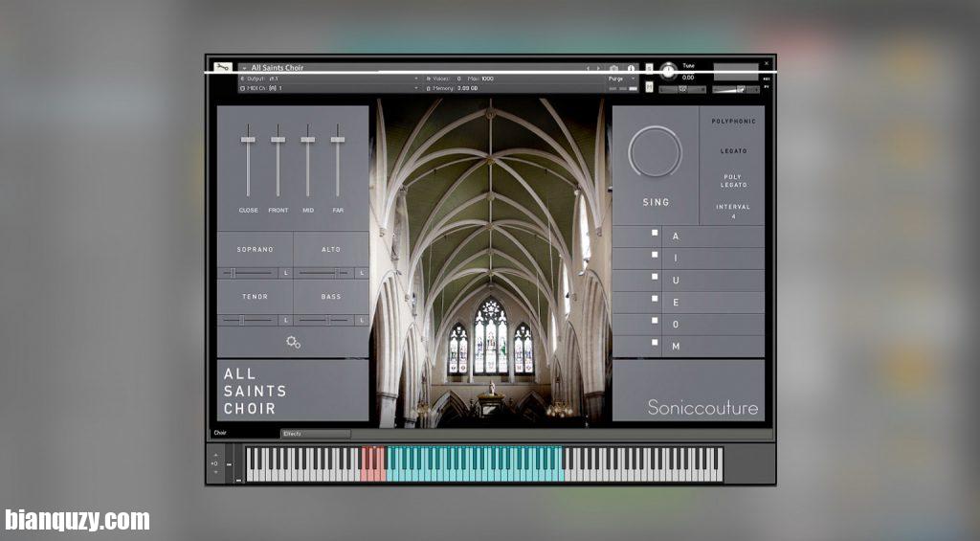Screen dimensions: 980x541
Task: Click the BASS section button
Action: (x=330, y=297)
